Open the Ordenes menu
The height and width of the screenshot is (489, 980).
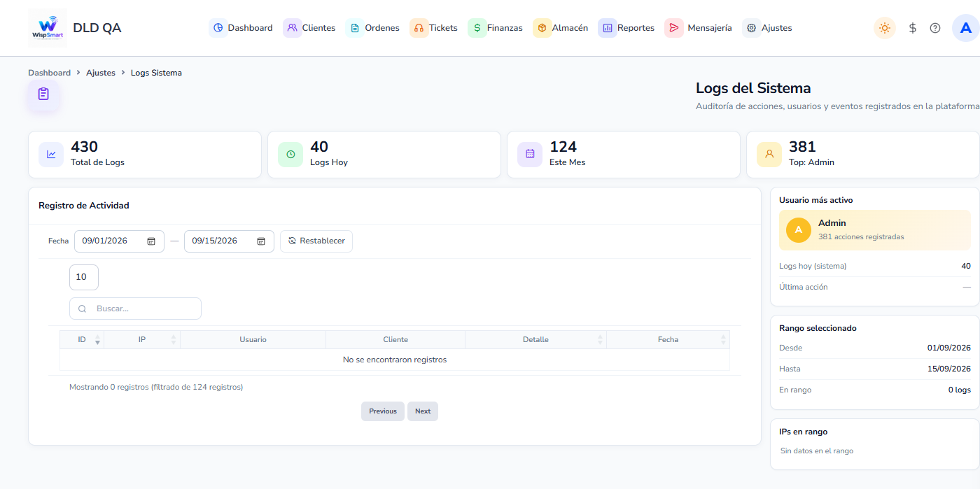tap(374, 28)
